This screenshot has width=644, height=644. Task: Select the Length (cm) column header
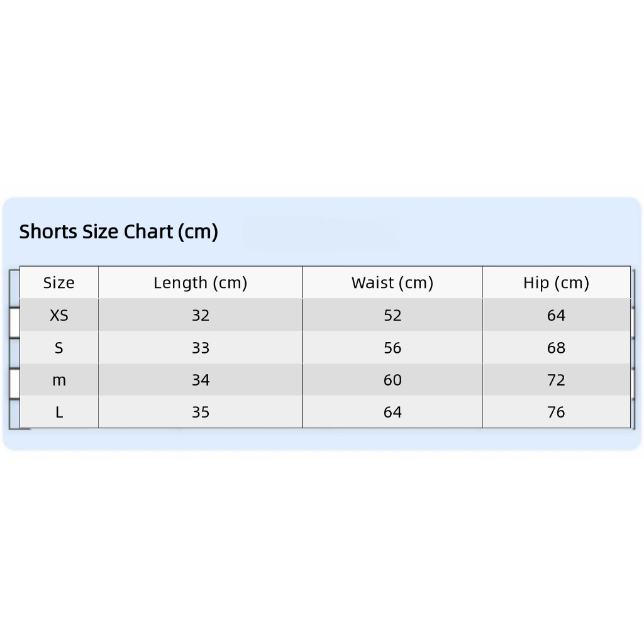(x=201, y=283)
